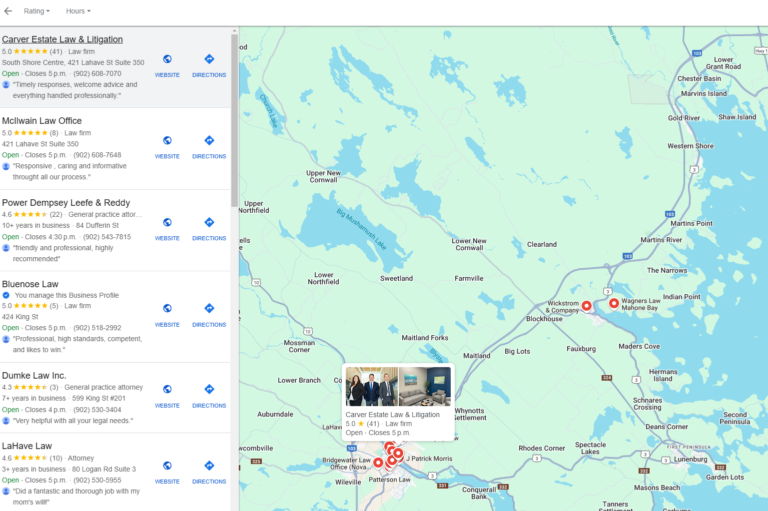Select the Wagners Law Mahone Bay map pin

(614, 303)
